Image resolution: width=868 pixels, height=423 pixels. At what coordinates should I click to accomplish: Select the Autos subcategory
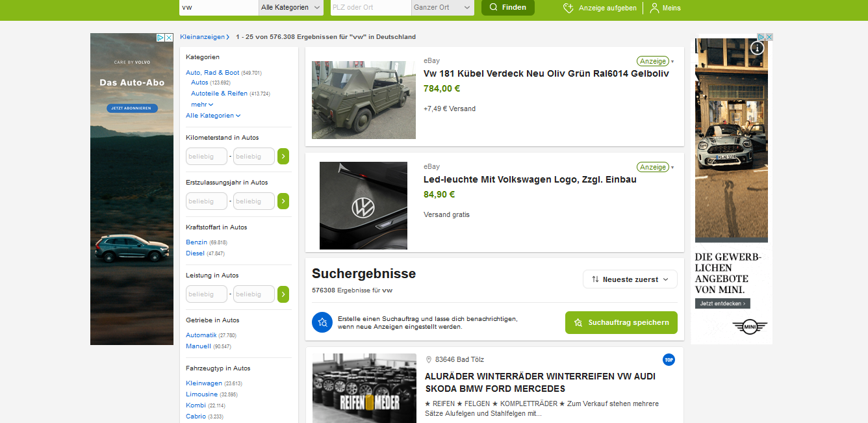(199, 83)
